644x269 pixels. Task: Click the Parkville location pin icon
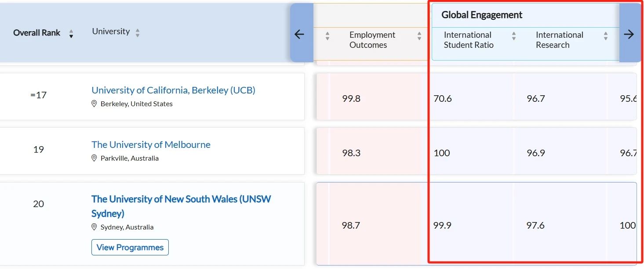coord(94,158)
